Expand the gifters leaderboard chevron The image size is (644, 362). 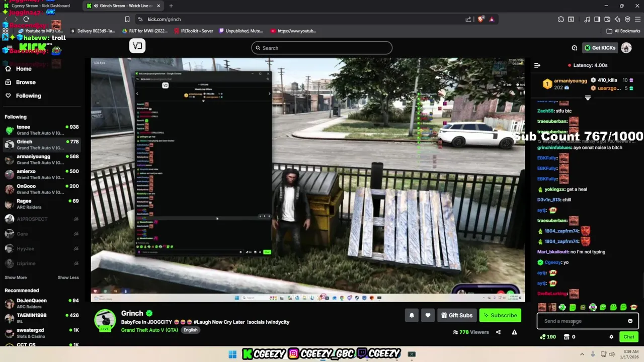click(587, 98)
